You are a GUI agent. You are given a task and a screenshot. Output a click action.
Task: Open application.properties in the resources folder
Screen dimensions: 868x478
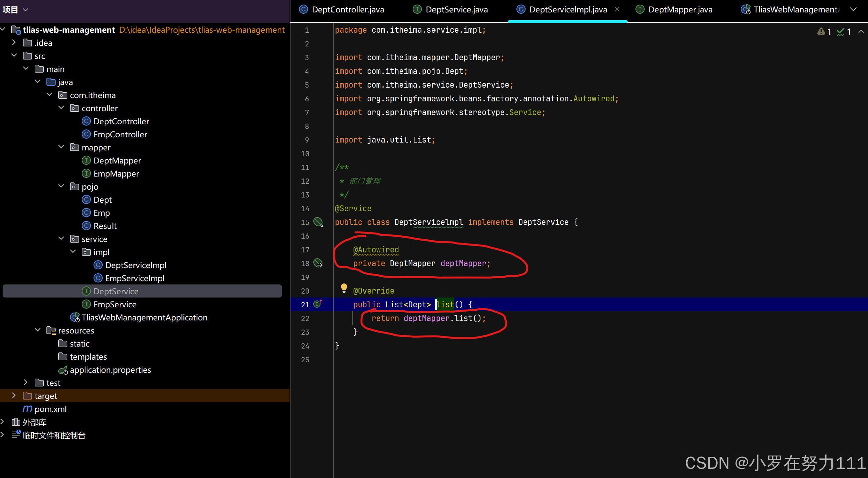110,370
